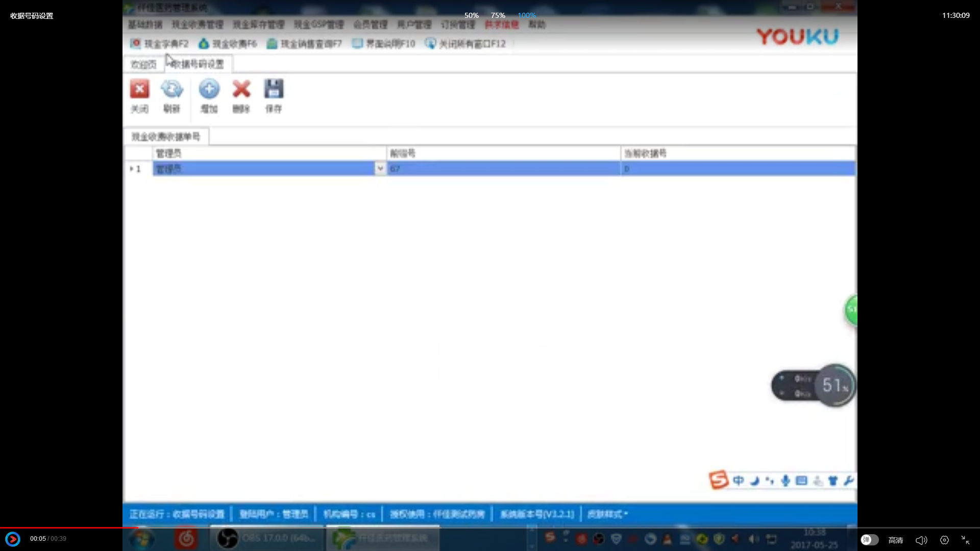The height and width of the screenshot is (551, 980).
Task: Click the Sogou microphone voice input icon
Action: (786, 481)
